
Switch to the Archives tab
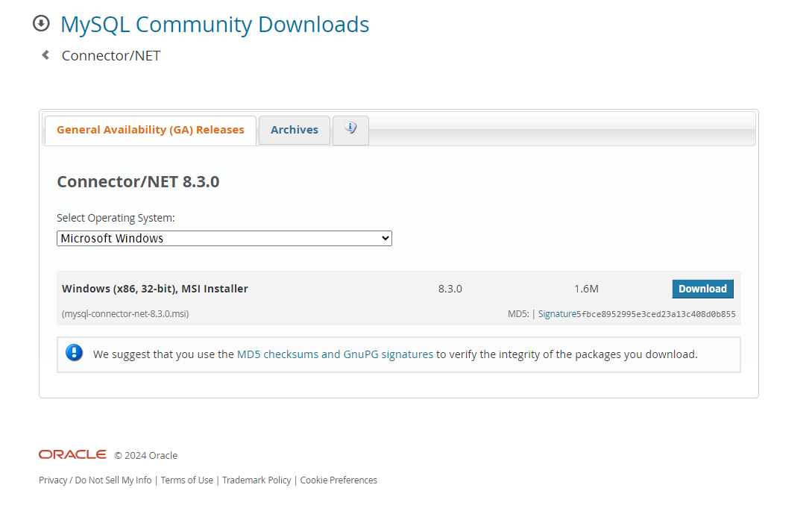pos(294,130)
